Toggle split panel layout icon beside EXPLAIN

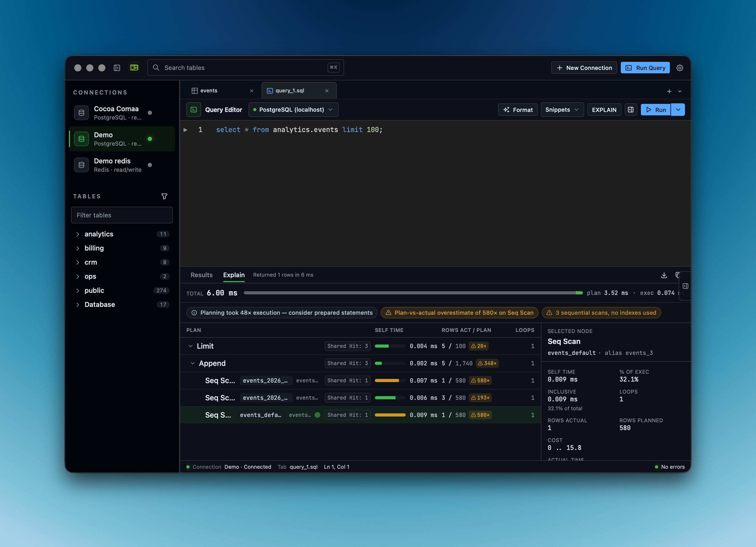coord(631,110)
